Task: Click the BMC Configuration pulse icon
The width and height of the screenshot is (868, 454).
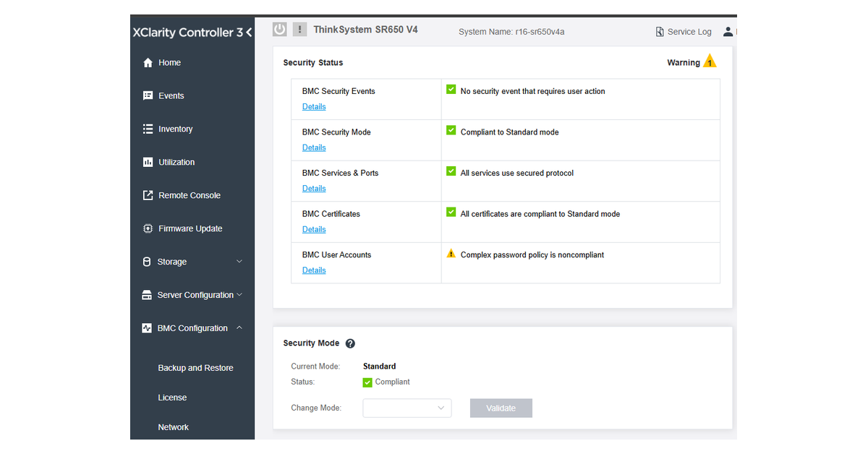Action: tap(147, 328)
